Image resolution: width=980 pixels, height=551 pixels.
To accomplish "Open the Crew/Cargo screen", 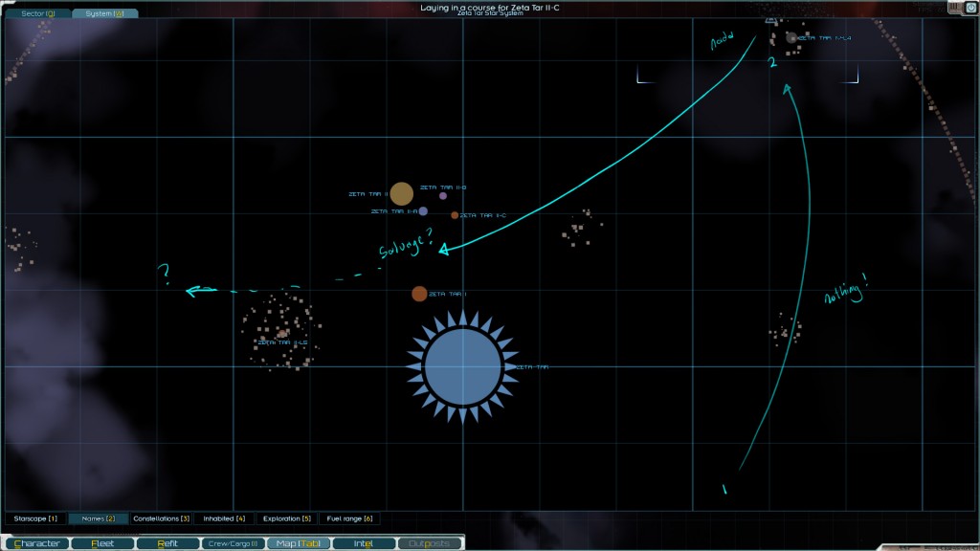I will 234,543.
